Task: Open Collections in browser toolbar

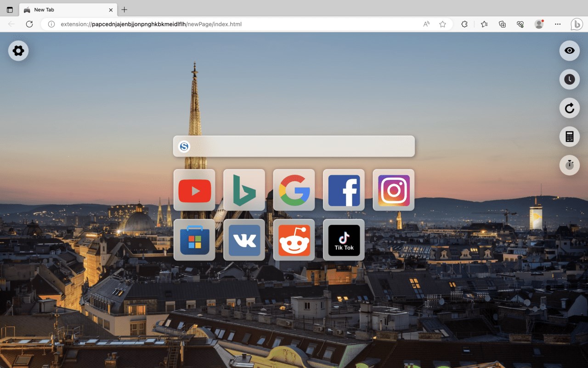Action: (x=502, y=24)
